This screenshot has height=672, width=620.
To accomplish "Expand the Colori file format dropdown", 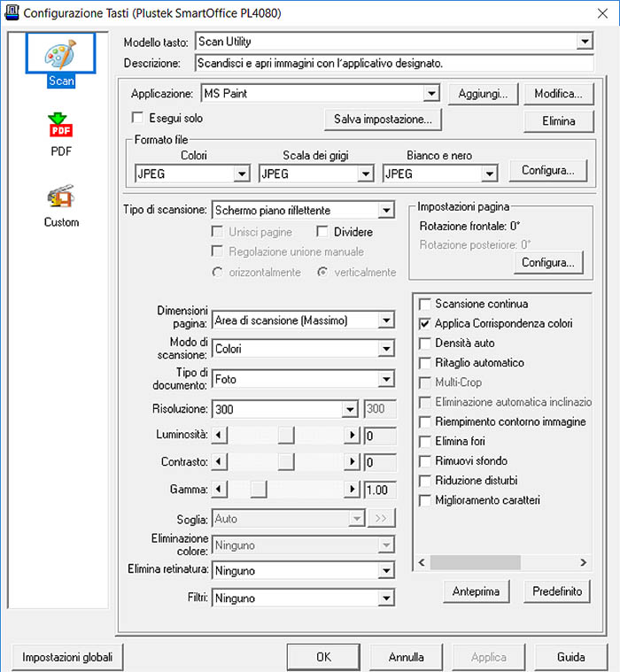I will 241,174.
